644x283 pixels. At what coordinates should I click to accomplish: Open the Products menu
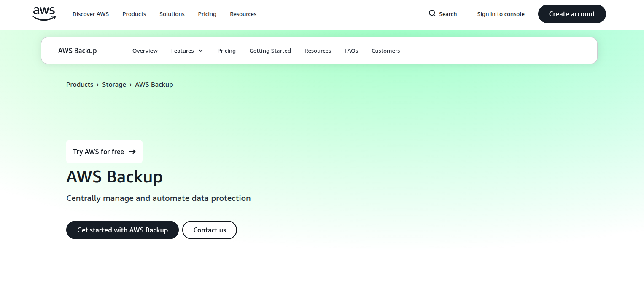coord(134,14)
